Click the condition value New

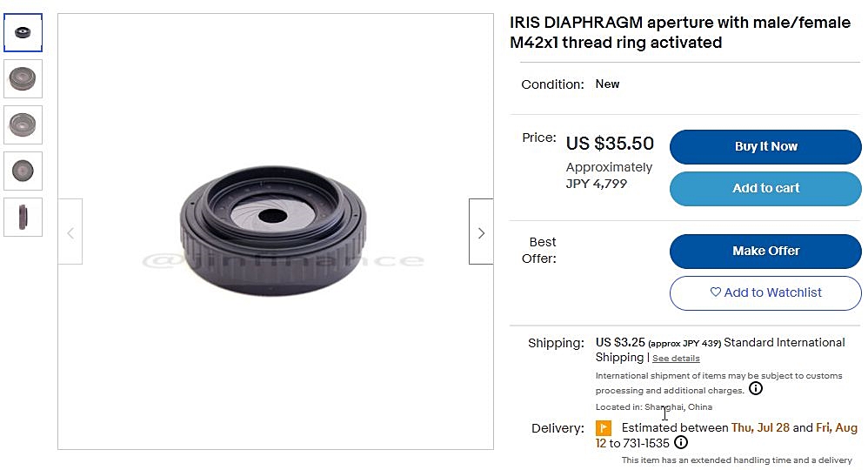pos(607,84)
